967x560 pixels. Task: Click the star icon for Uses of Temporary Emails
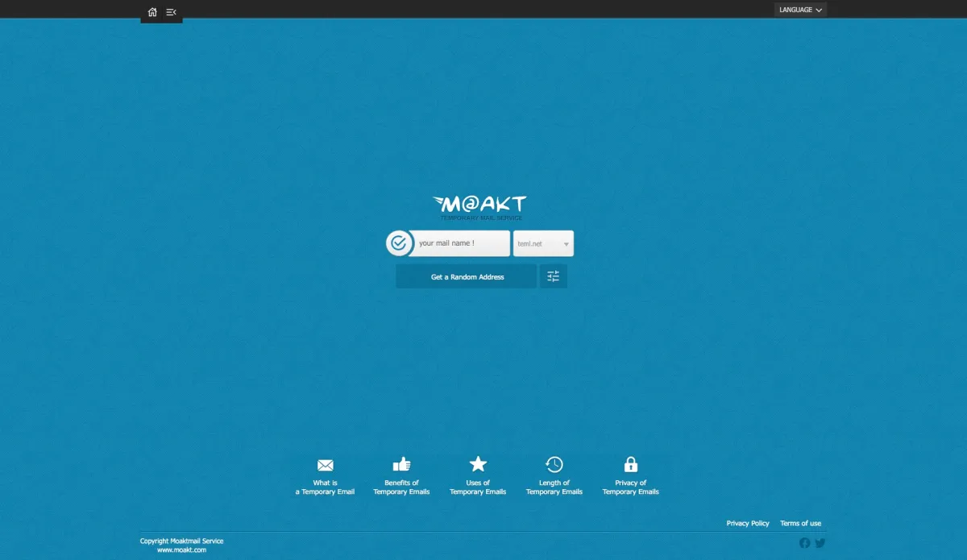pos(478,464)
